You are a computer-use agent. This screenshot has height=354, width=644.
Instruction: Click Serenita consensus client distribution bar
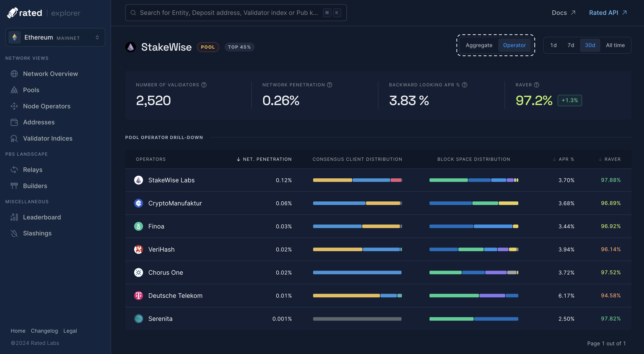click(x=357, y=318)
